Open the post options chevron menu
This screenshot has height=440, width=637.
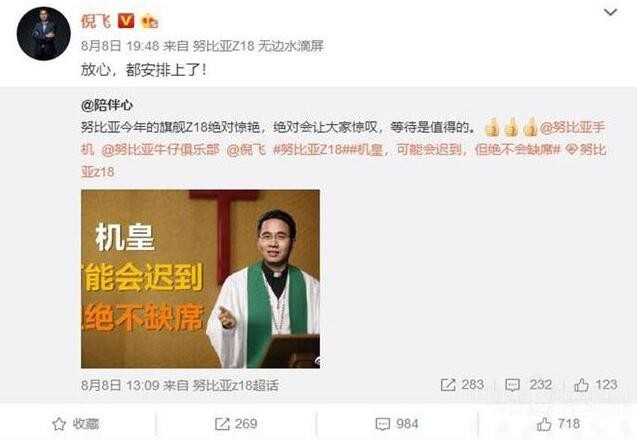tap(610, 13)
